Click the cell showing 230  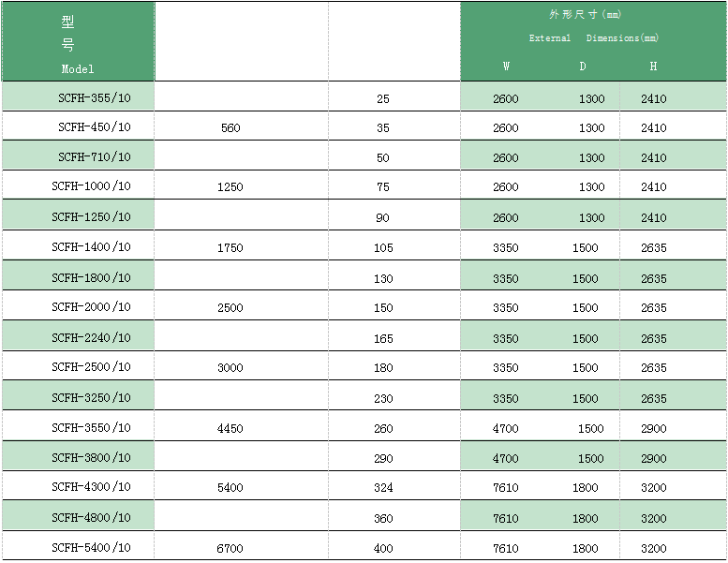(x=383, y=398)
